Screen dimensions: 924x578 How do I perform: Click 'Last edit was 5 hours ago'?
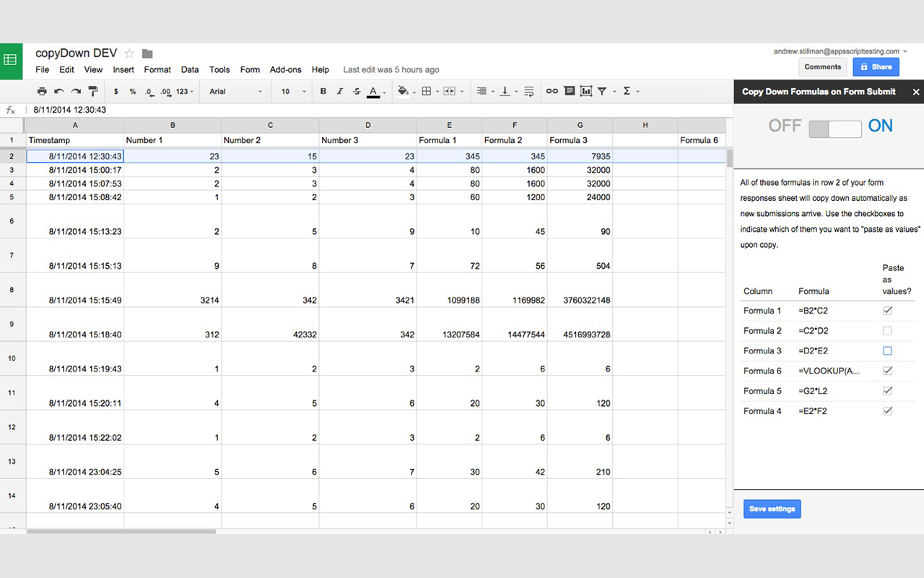click(x=391, y=70)
